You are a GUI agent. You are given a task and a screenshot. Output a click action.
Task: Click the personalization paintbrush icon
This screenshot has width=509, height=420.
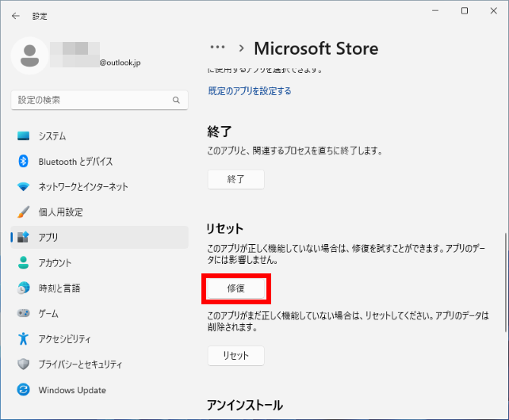[23, 212]
